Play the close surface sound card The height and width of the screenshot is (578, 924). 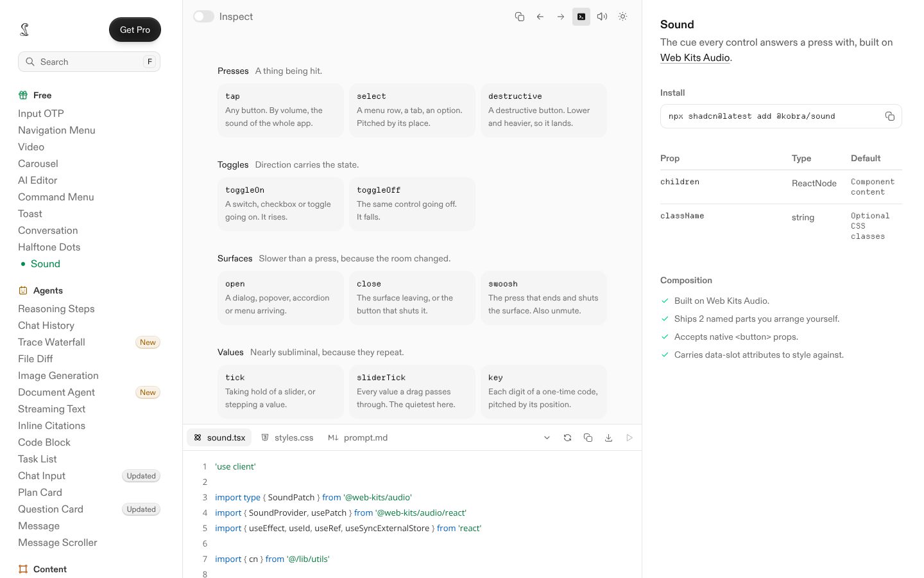412,297
